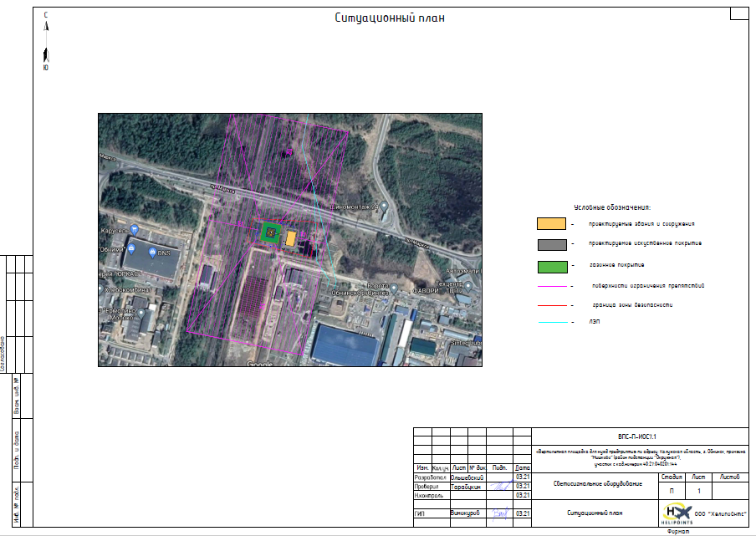
Task: Click the "Инв. № подл." side stamp cell
Action: pyautogui.click(x=17, y=505)
